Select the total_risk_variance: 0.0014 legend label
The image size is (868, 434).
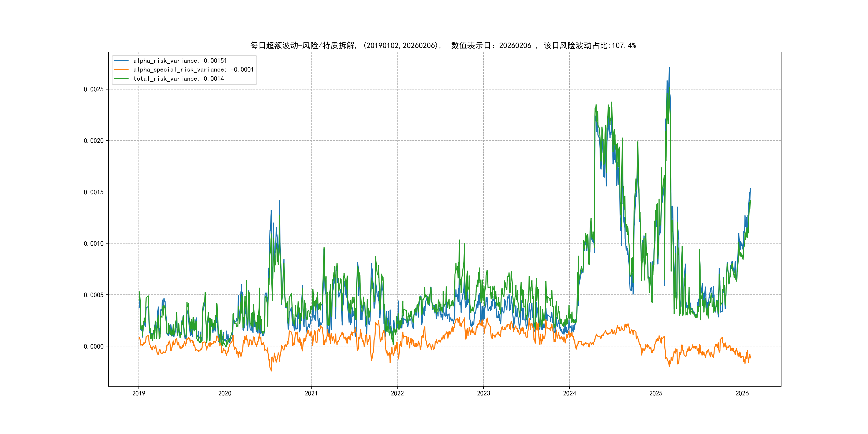(178, 78)
